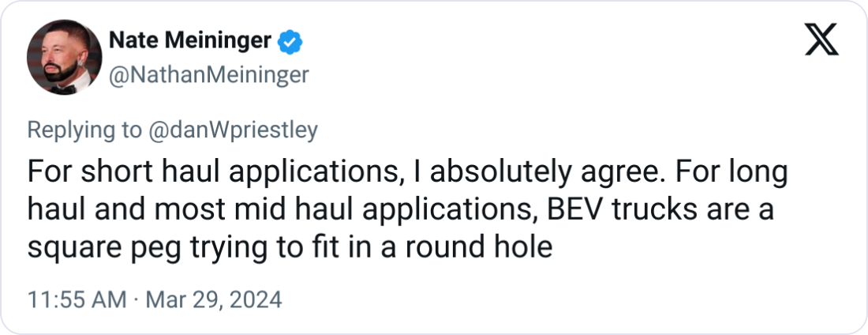
Task: Click the 11:55 AM timestamp
Action: click(76, 301)
